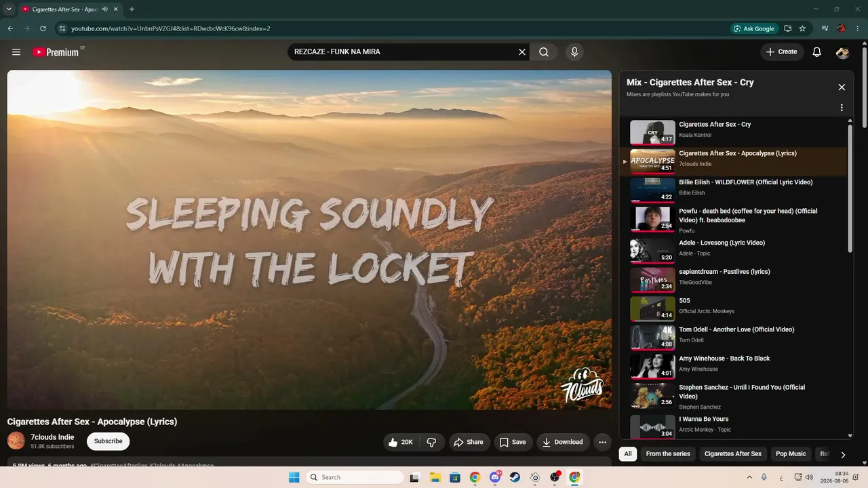Play I Wanna Be Yours from mix

732,427
